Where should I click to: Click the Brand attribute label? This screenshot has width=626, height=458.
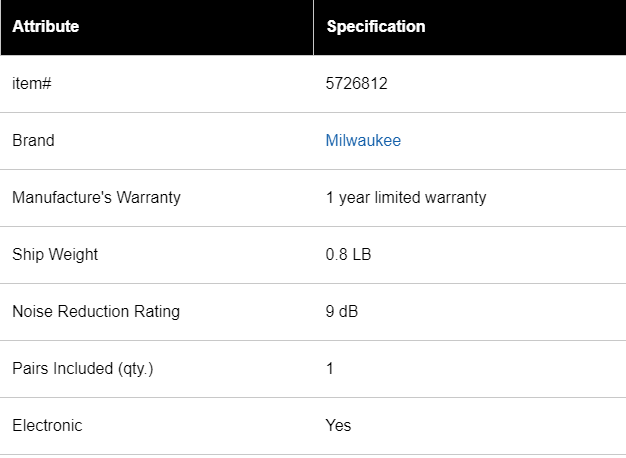(x=33, y=141)
